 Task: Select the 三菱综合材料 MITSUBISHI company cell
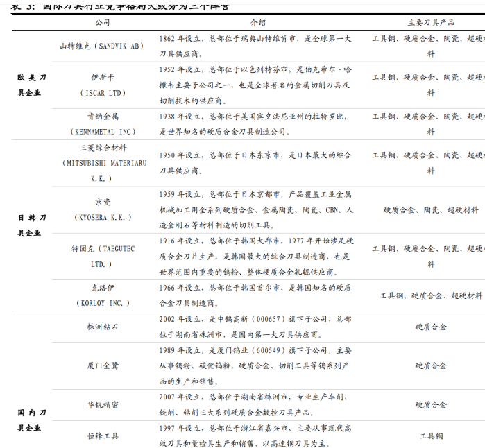[103, 163]
